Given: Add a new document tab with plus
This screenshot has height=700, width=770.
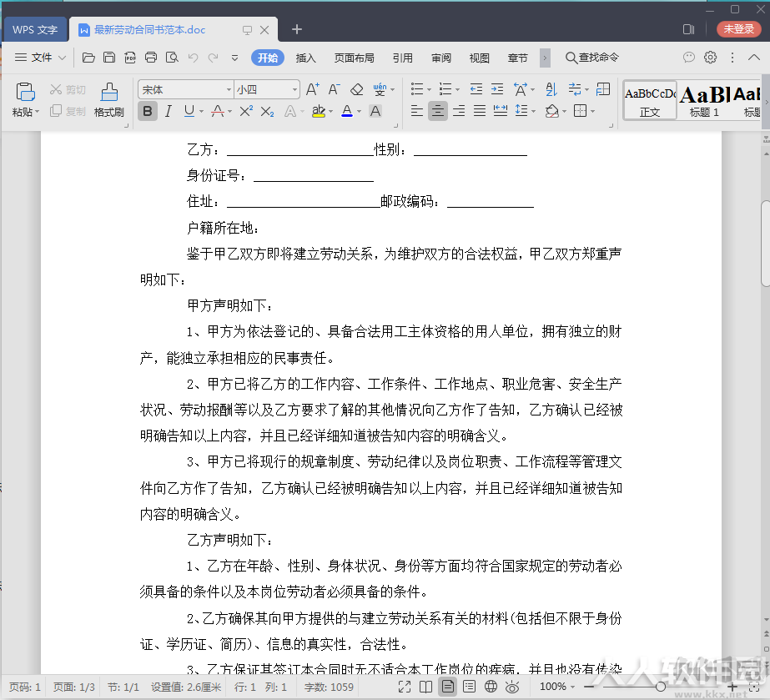Looking at the screenshot, I should tap(297, 29).
